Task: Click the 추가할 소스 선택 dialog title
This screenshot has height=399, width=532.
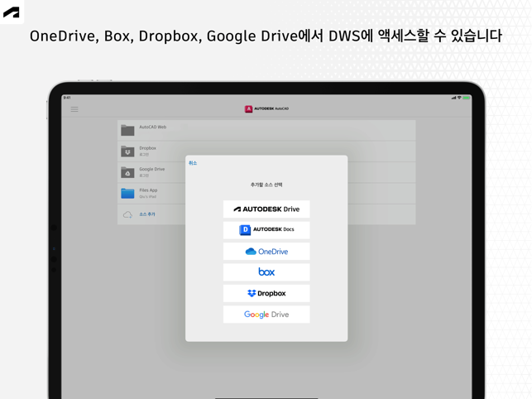Action: click(x=266, y=185)
